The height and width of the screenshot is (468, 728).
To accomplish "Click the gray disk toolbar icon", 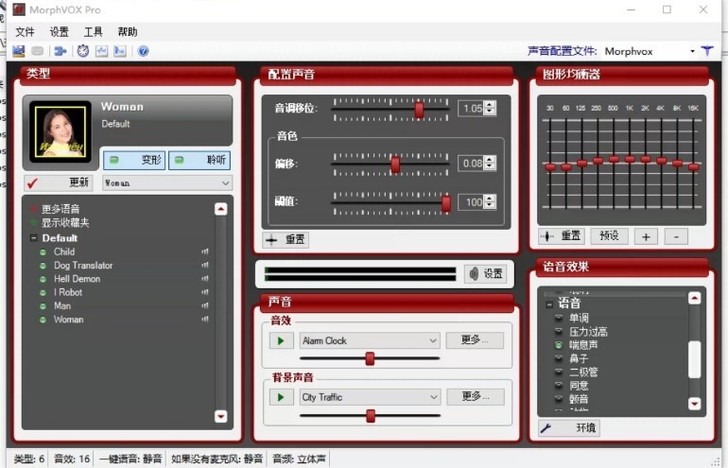I will tap(38, 51).
